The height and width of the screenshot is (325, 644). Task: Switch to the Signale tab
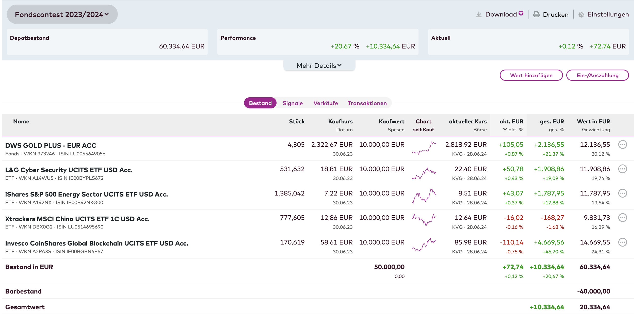point(292,103)
